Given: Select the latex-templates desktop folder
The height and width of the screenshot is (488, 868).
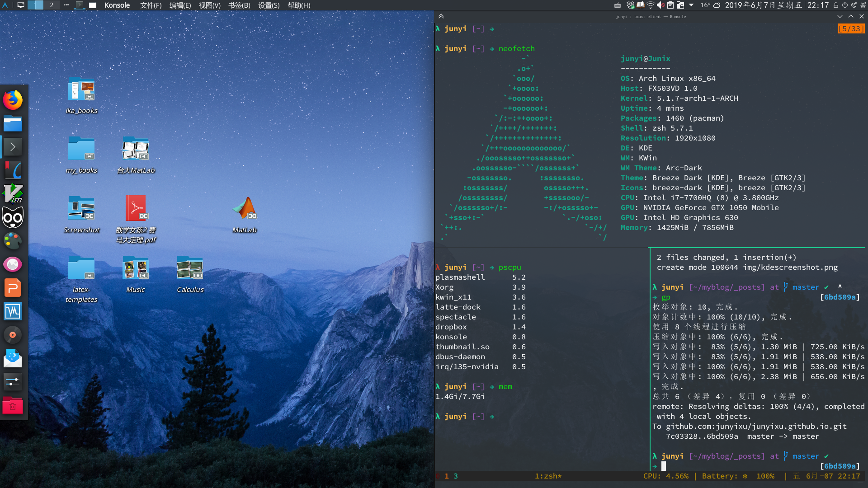Looking at the screenshot, I should (x=81, y=279).
